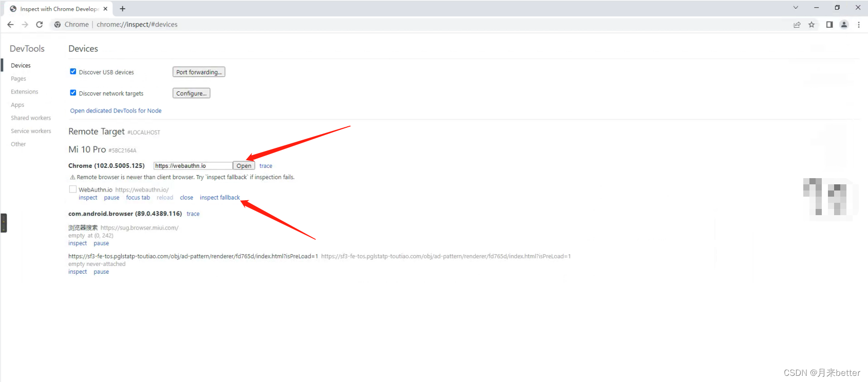The image size is (868, 382).
Task: Open the Chrome profile avatar
Action: click(x=844, y=24)
